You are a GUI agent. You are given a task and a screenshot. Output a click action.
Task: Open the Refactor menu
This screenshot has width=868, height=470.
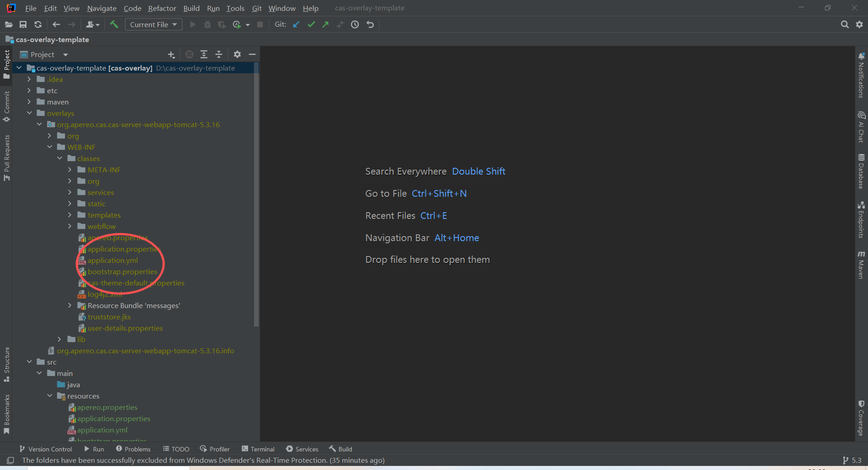click(162, 8)
